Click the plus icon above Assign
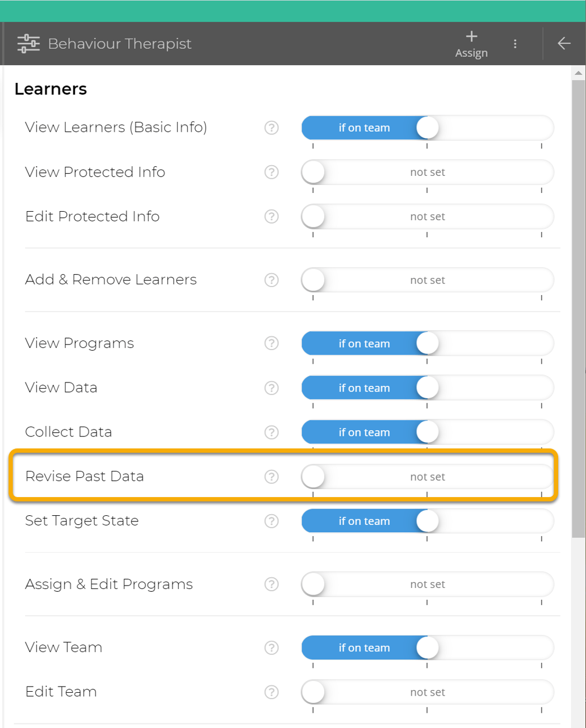The width and height of the screenshot is (586, 728). coord(471,36)
